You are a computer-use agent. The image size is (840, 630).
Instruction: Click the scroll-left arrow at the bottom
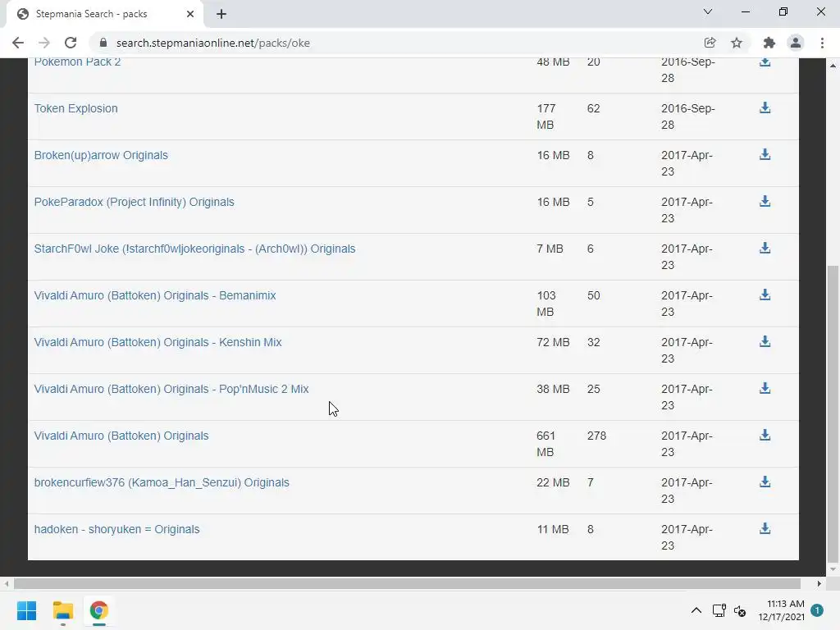point(7,583)
